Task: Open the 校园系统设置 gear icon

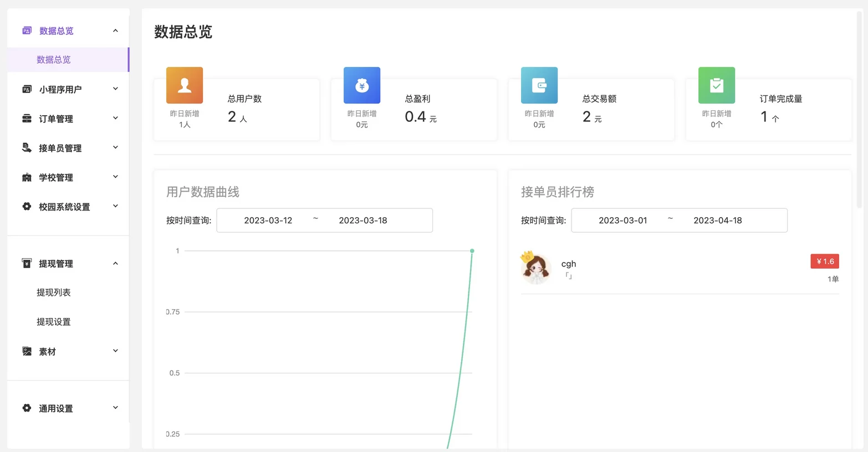Action: click(x=26, y=206)
